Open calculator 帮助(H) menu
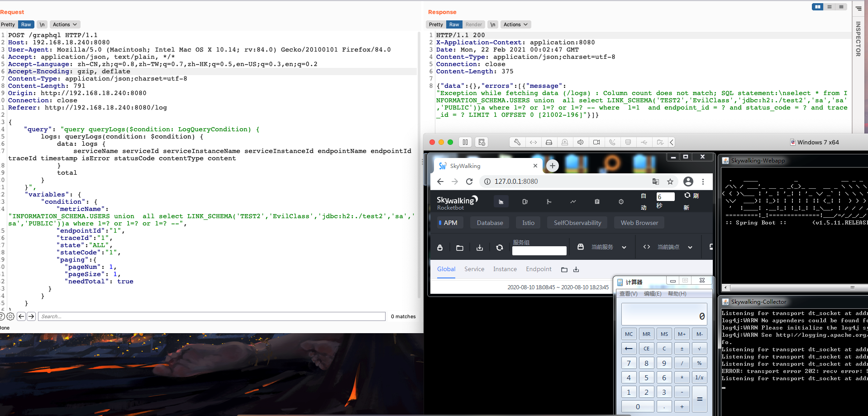 [x=677, y=294]
